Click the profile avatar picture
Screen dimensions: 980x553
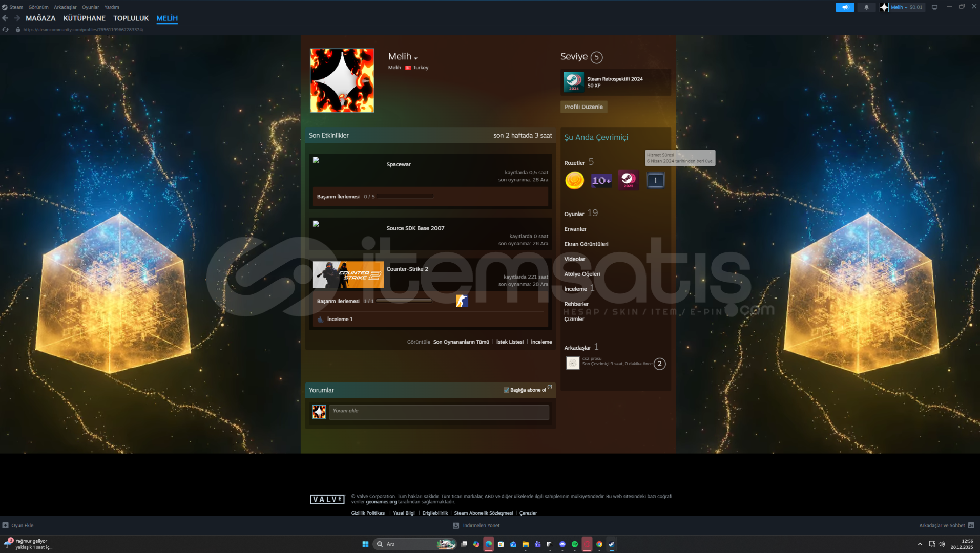coord(342,80)
